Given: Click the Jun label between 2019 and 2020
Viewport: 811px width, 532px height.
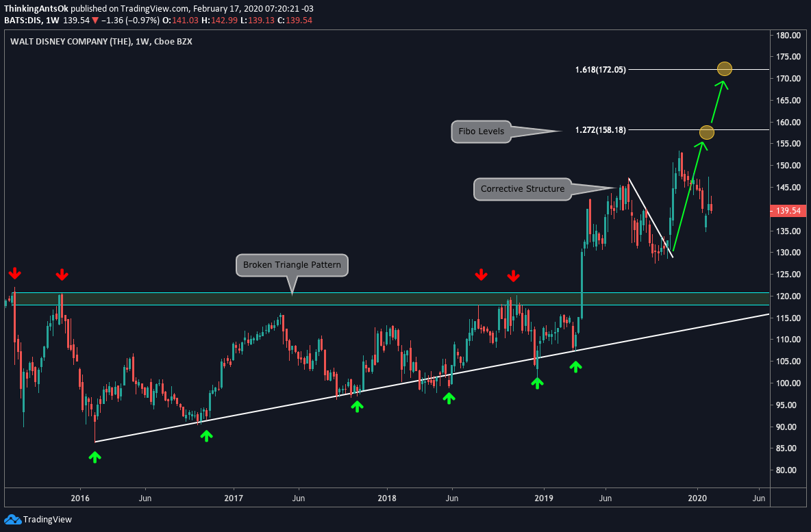Looking at the screenshot, I should (x=605, y=498).
